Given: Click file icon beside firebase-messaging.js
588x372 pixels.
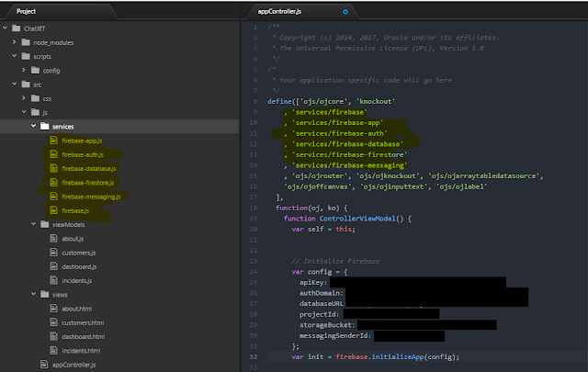Looking at the screenshot, I should [x=53, y=197].
